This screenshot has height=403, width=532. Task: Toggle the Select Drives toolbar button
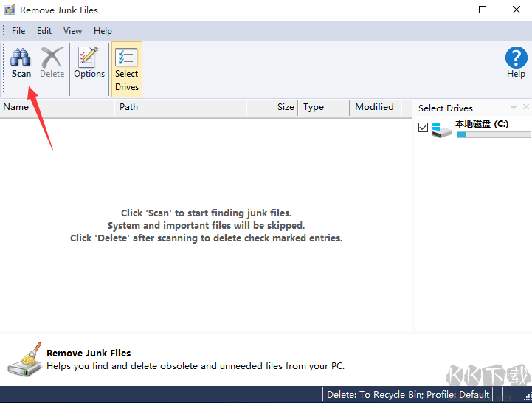127,69
